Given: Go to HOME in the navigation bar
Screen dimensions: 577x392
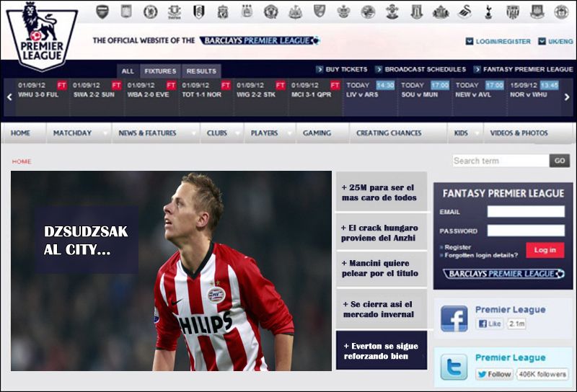Looking at the screenshot, I should tap(21, 133).
